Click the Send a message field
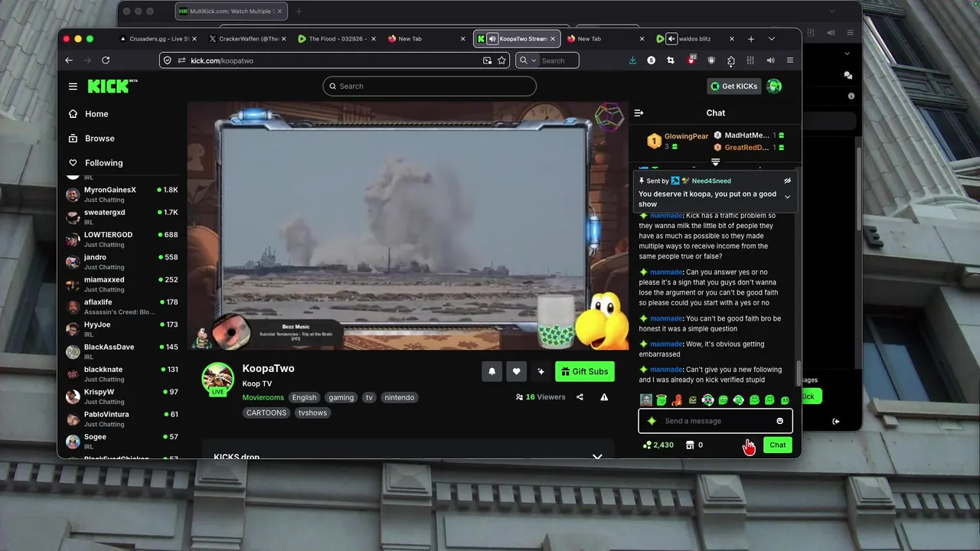The image size is (980, 551). pos(715,421)
